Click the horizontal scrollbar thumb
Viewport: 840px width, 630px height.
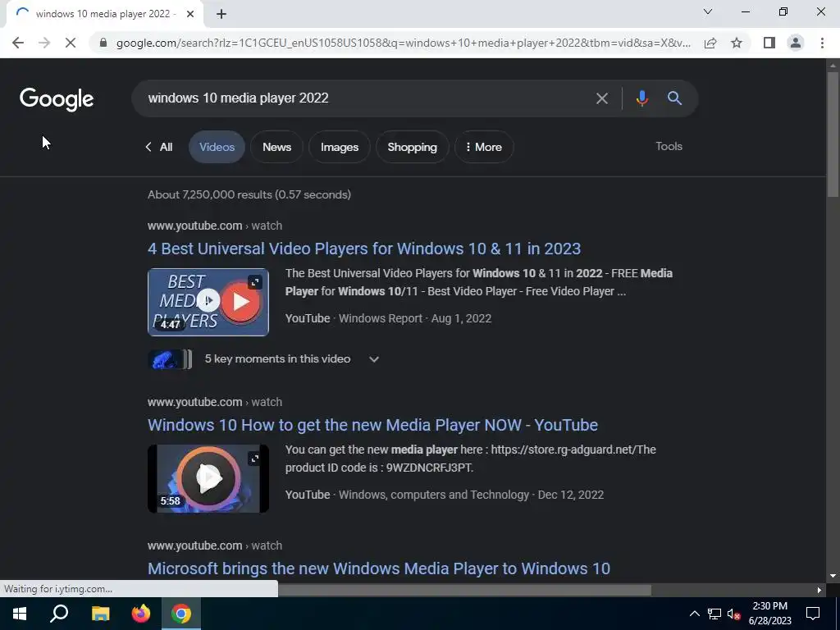coord(464,590)
